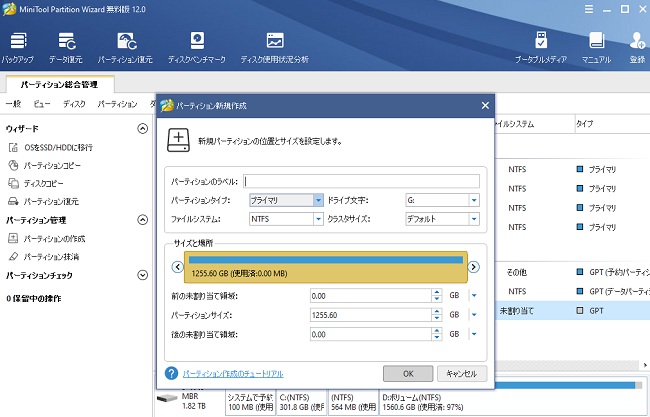Screen dimensions: 650x417
Task: Click the MBR 1.82 TB disk icon
Action: (167, 399)
